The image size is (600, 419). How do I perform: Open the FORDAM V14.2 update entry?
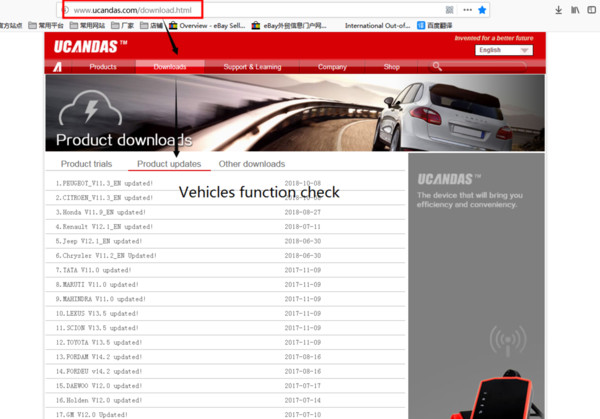click(99, 357)
